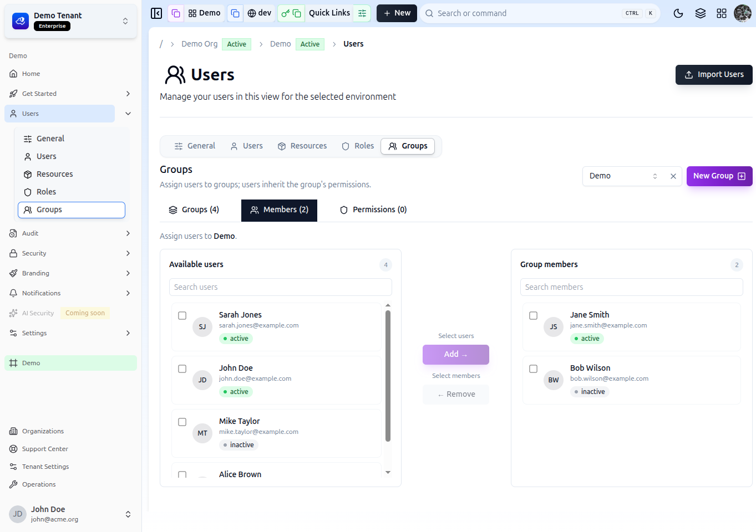Open the Roles tab

[x=357, y=146]
